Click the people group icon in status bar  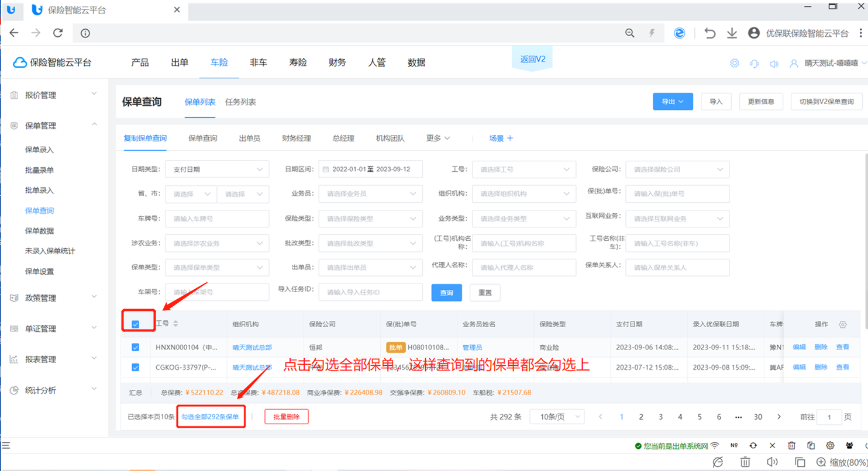coord(849,445)
